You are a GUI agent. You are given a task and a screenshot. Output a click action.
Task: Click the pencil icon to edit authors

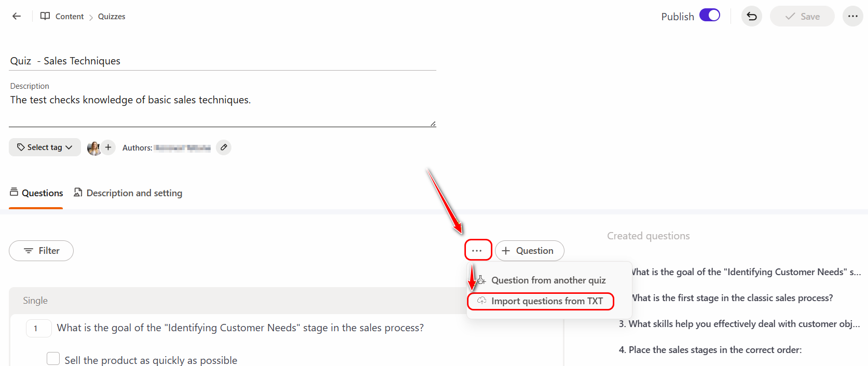[x=224, y=147]
